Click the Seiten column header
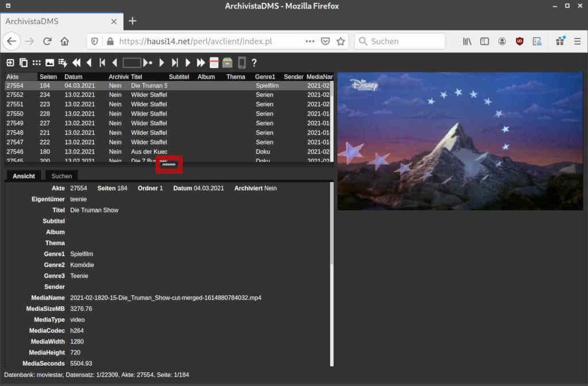 pos(48,76)
